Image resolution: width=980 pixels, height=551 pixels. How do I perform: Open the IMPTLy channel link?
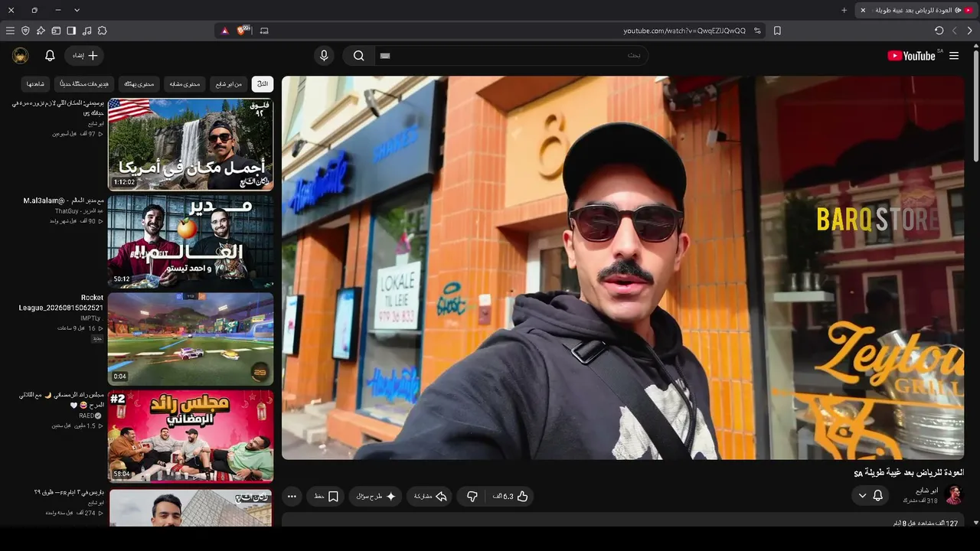pos(90,318)
